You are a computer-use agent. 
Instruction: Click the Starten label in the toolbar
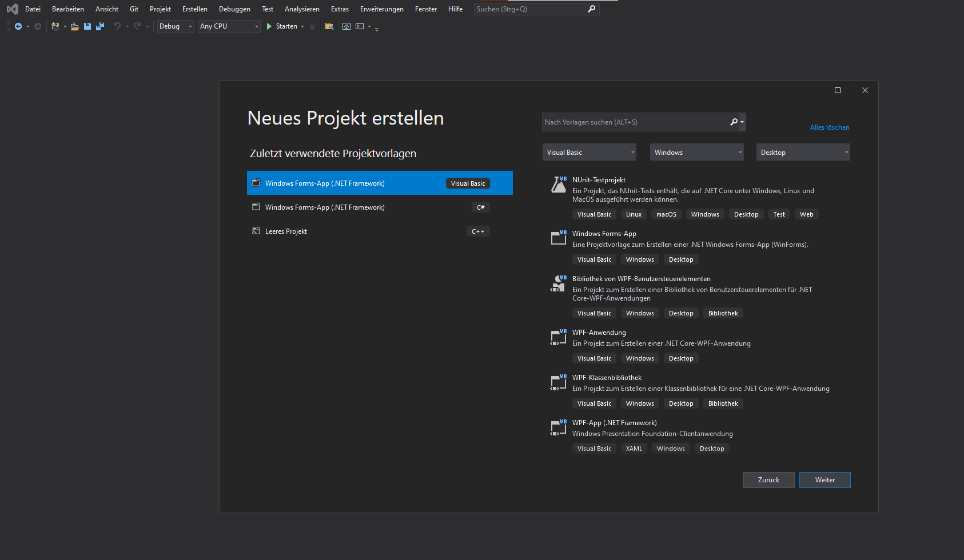tap(286, 26)
